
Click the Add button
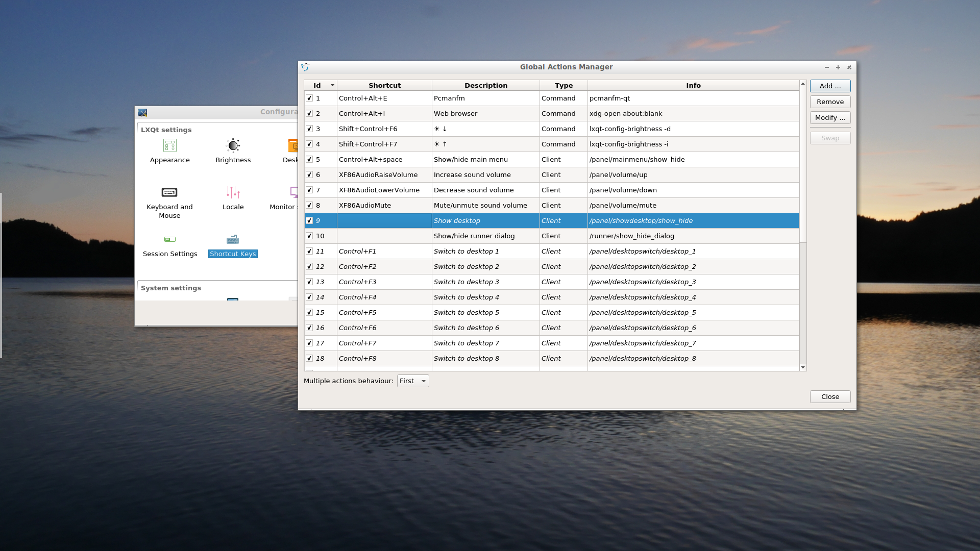[829, 86]
